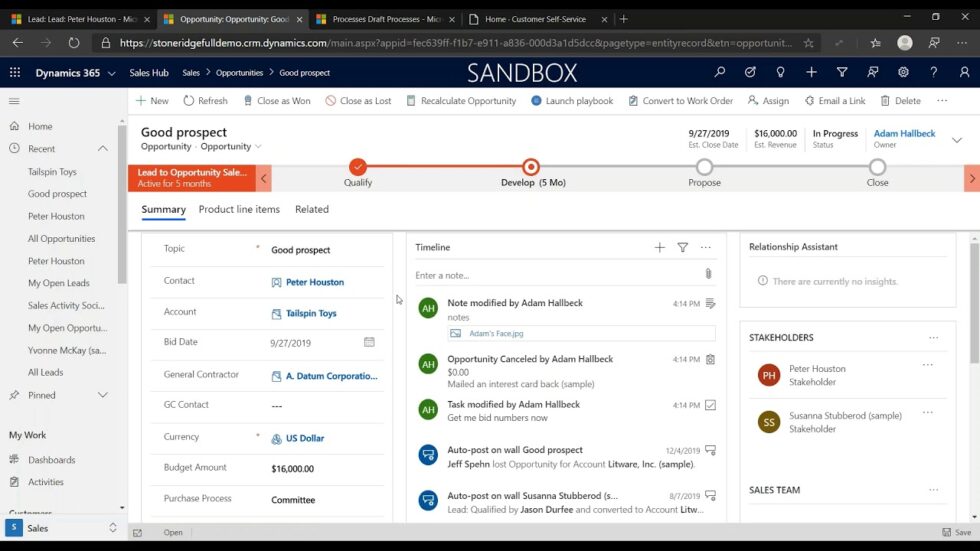Switch to Home Customer Self-Service browser tab
Image resolution: width=980 pixels, height=551 pixels.
535,19
